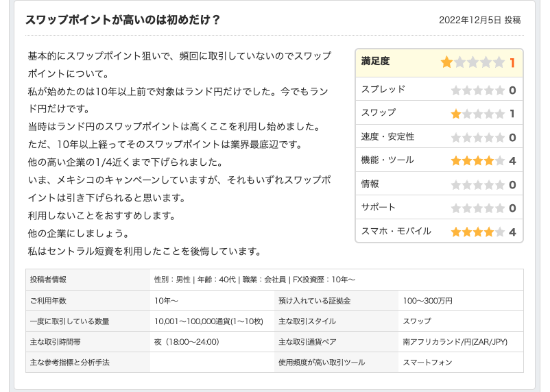The image size is (550, 392).
Task: Click the 機能・ツール score number 4
Action: pyautogui.click(x=512, y=161)
